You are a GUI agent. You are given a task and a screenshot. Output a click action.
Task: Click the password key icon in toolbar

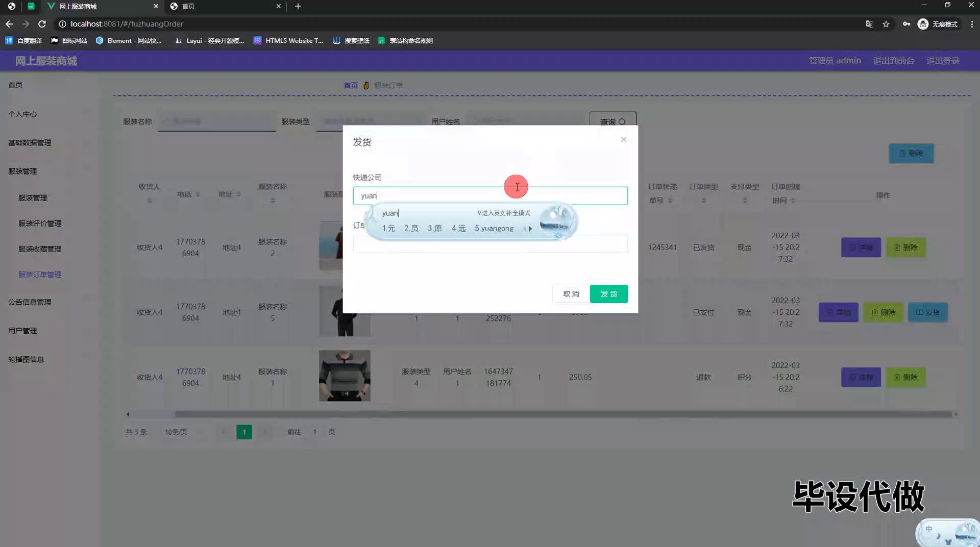pos(906,24)
